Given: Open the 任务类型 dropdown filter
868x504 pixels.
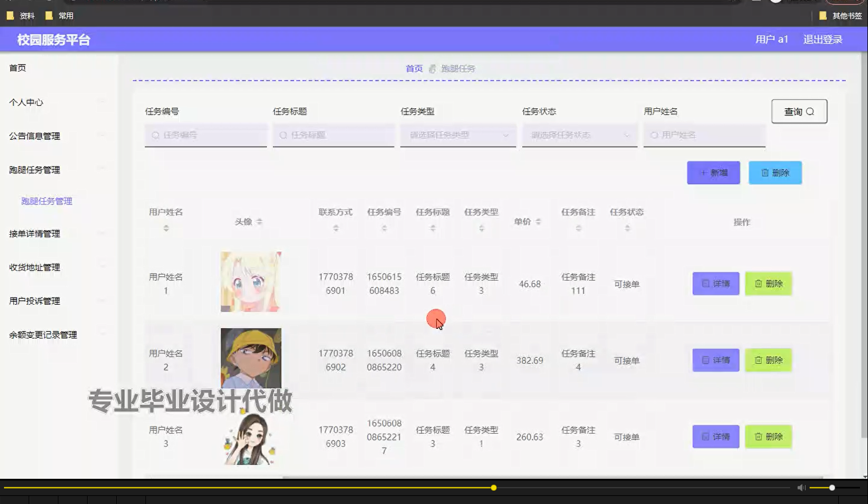Looking at the screenshot, I should [458, 135].
